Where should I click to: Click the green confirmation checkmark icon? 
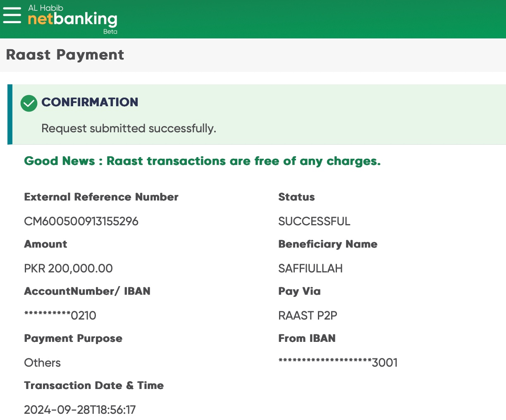29,103
